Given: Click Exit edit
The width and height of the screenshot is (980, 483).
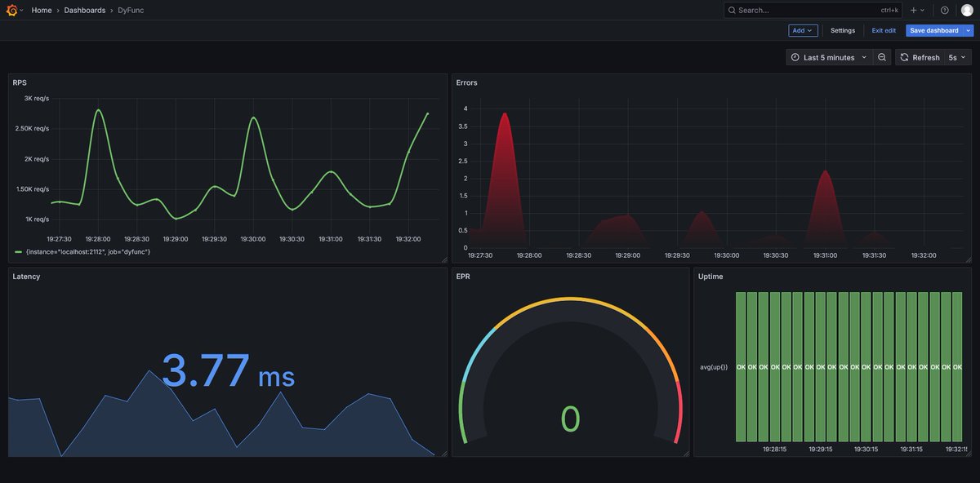Looking at the screenshot, I should [x=884, y=30].
